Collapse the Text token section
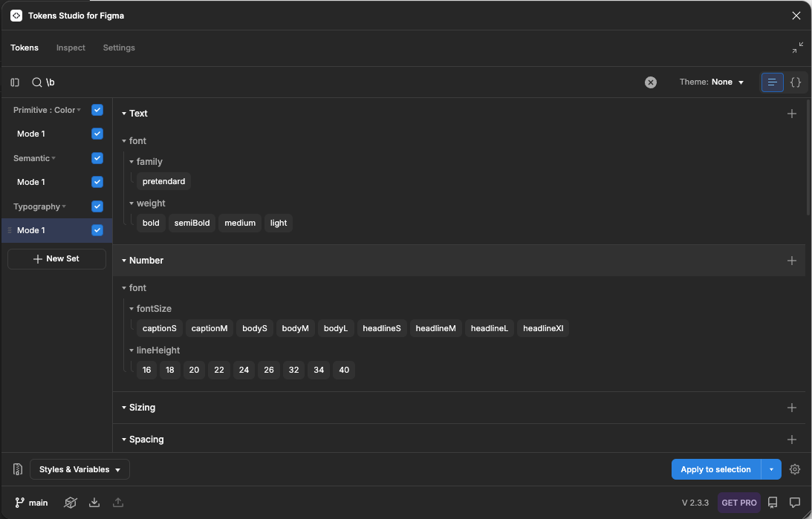Image resolution: width=812 pixels, height=519 pixels. 124,114
